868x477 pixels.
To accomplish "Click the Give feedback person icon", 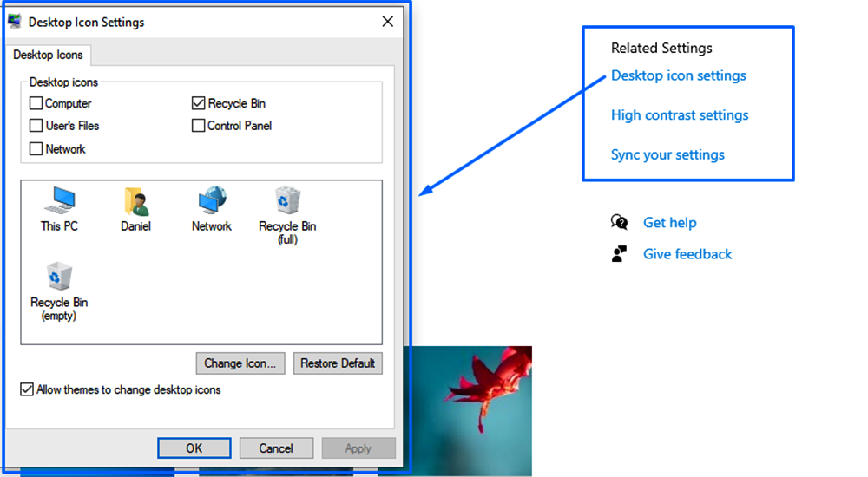I will pyautogui.click(x=619, y=254).
